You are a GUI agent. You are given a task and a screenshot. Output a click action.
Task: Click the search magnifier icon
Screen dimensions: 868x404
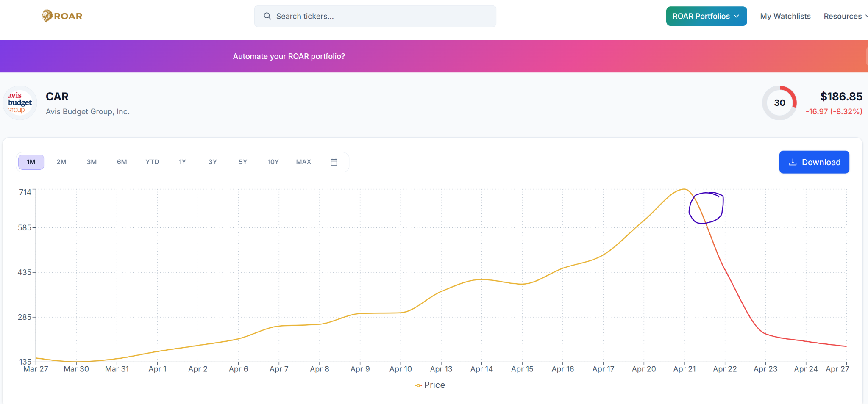[267, 16]
